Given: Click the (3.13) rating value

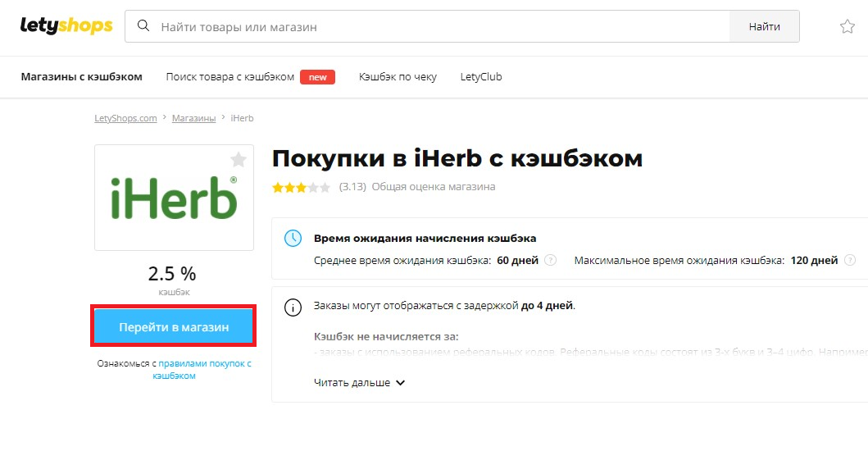Looking at the screenshot, I should tap(352, 187).
